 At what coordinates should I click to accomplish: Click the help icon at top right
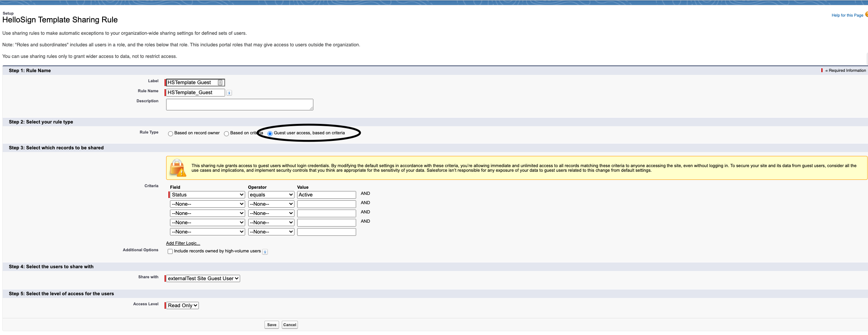(x=866, y=15)
